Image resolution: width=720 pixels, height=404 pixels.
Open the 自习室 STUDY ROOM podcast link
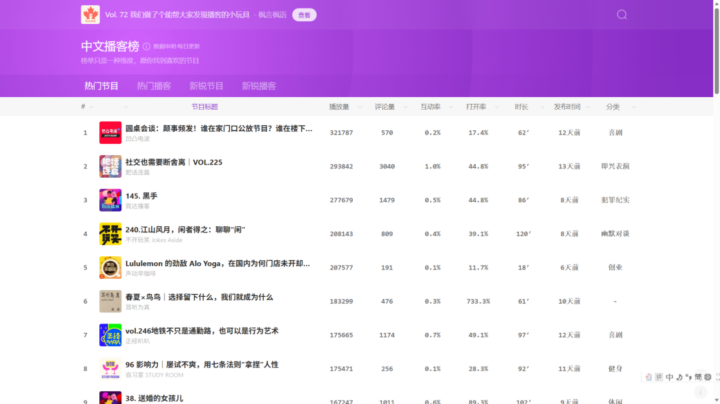pyautogui.click(x=154, y=375)
